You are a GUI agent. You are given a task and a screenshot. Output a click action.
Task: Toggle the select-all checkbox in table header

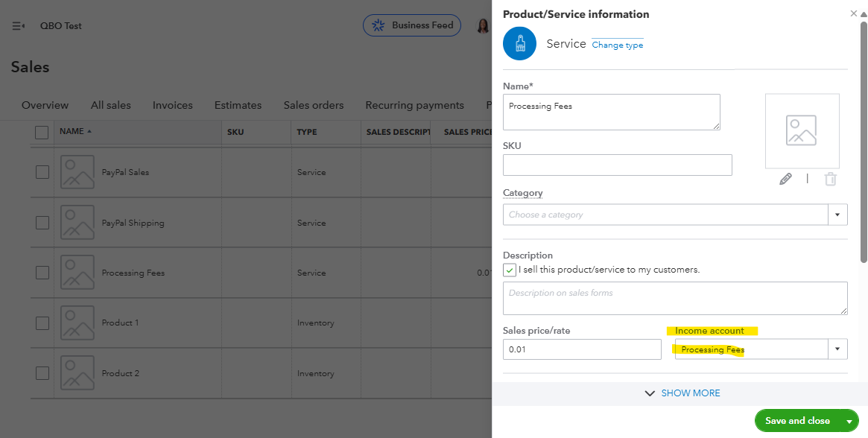click(42, 132)
